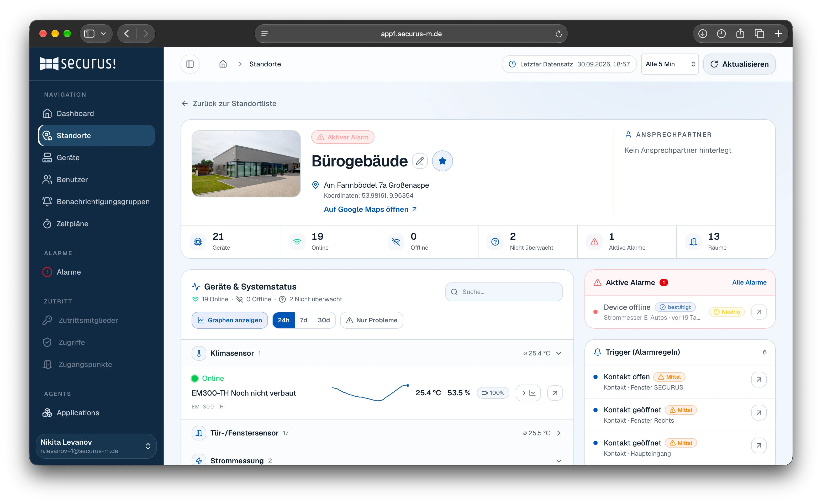Click the Bürogebäude building photo
Viewport: 822px width, 504px height.
[x=246, y=164]
